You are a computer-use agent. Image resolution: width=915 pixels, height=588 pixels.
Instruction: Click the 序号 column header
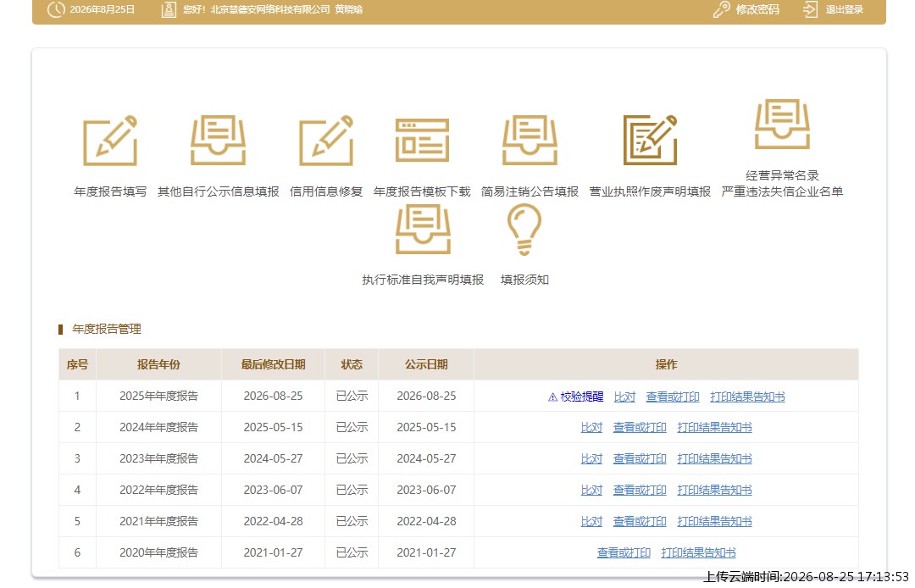(78, 364)
